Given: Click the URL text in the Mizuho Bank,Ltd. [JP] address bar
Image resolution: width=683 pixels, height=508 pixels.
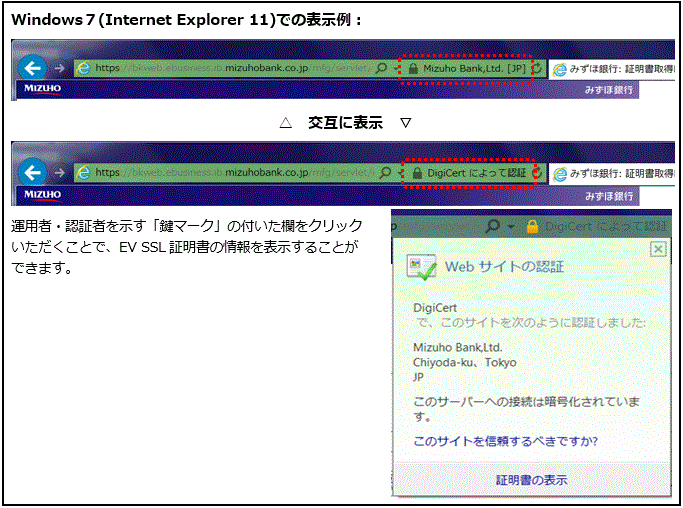Looking at the screenshot, I should (232, 68).
